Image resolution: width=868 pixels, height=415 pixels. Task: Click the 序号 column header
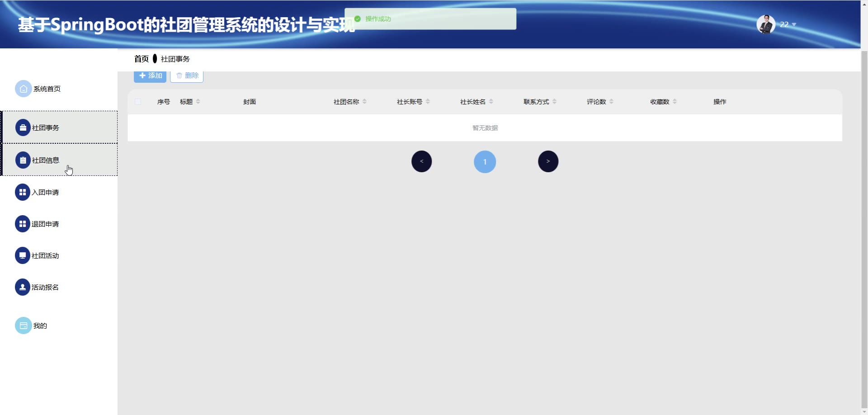(164, 102)
